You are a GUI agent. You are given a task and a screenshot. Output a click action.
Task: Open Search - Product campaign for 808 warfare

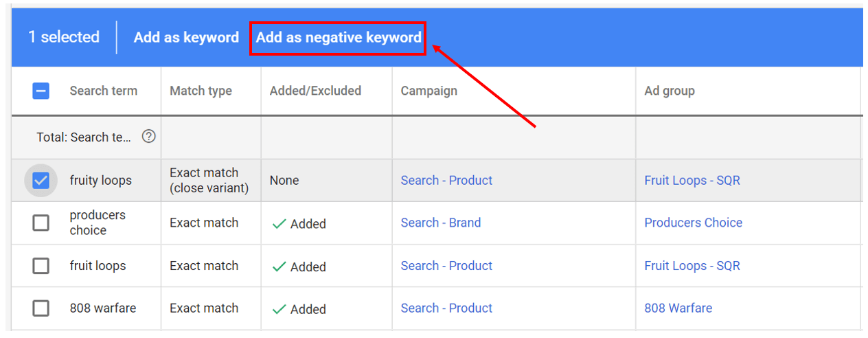[x=446, y=308]
